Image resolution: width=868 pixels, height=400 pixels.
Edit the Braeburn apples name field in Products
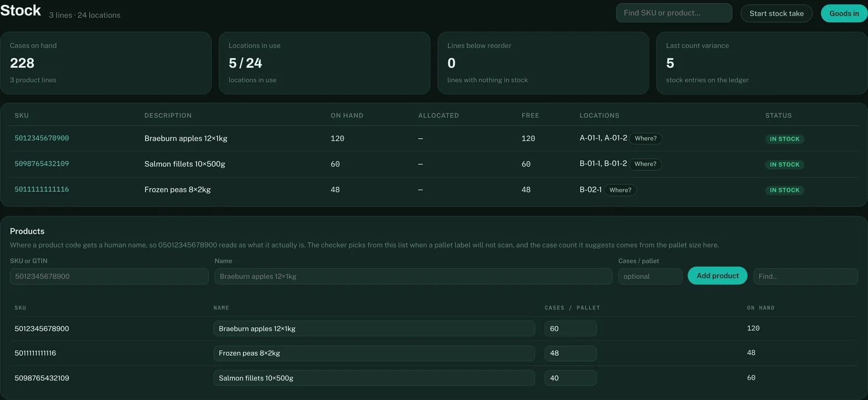[374, 329]
